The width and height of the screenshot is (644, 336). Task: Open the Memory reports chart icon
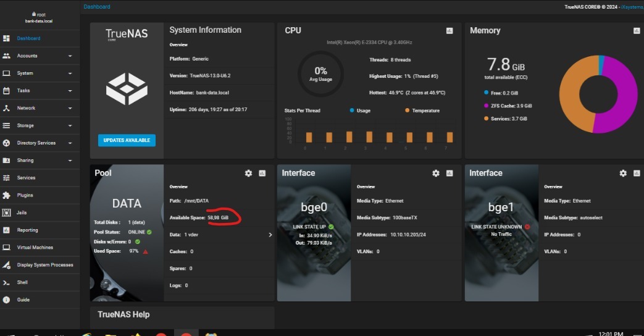(x=637, y=31)
